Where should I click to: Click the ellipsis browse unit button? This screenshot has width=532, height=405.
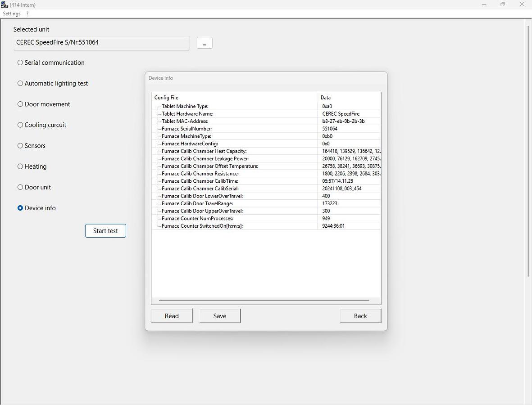[205, 43]
